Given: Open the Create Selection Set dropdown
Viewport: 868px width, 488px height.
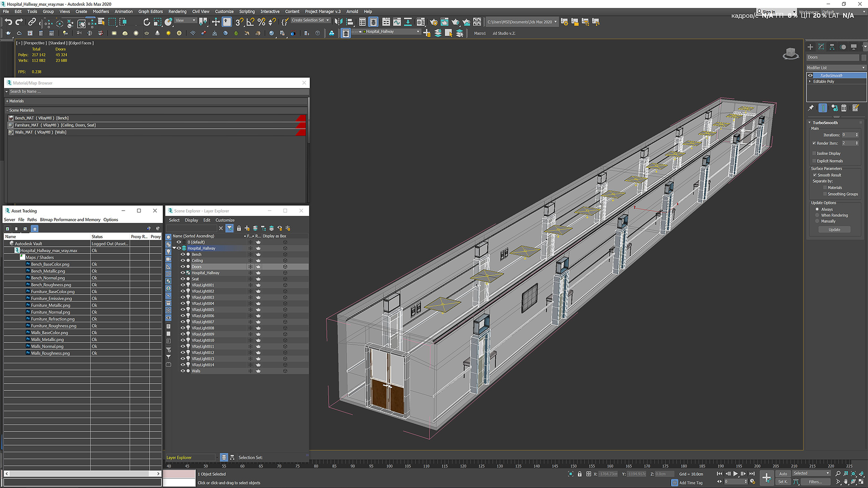Looking at the screenshot, I should (310, 20).
